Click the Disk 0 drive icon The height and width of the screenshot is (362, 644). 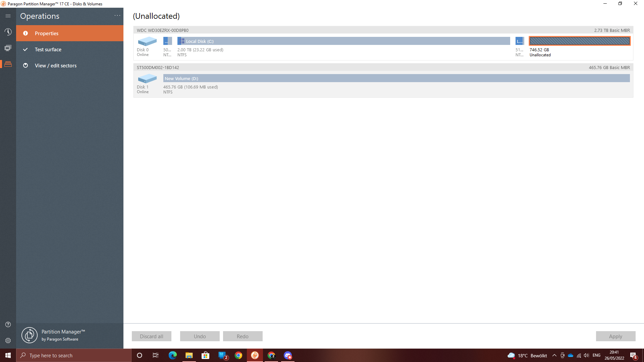point(147,41)
